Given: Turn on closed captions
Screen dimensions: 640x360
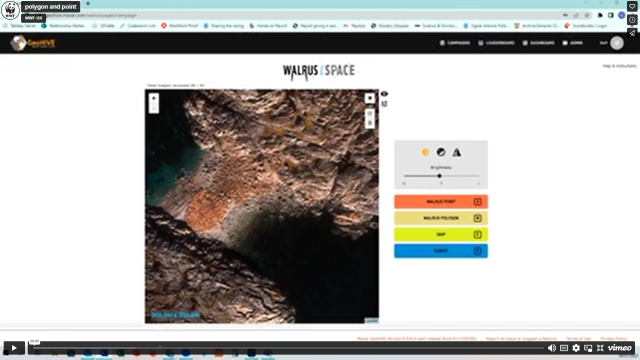Looking at the screenshot, I should click(x=564, y=348).
